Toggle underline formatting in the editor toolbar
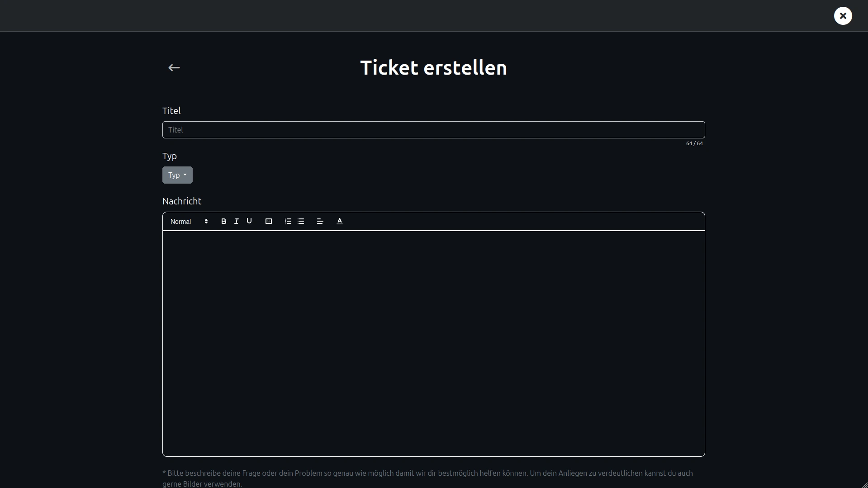 tap(249, 221)
